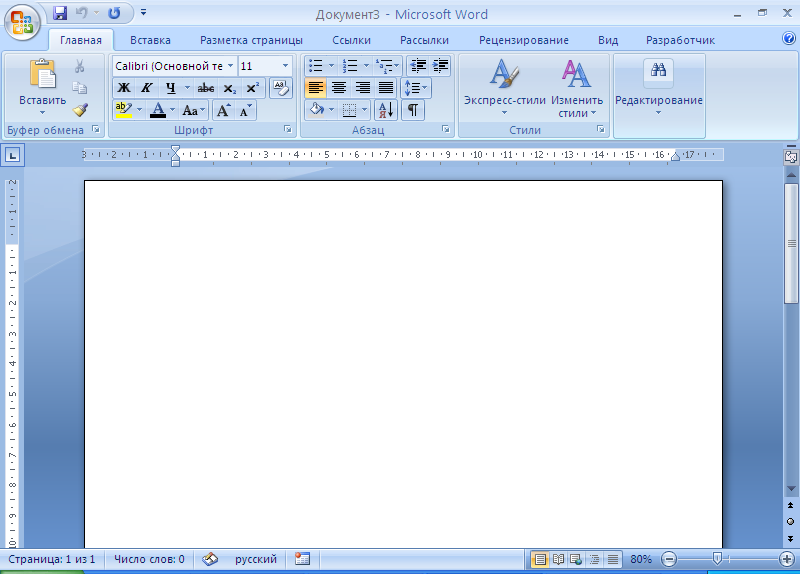Viewport: 800px width, 574px height.
Task: Open the Calibri font name dropdown
Action: point(231,66)
